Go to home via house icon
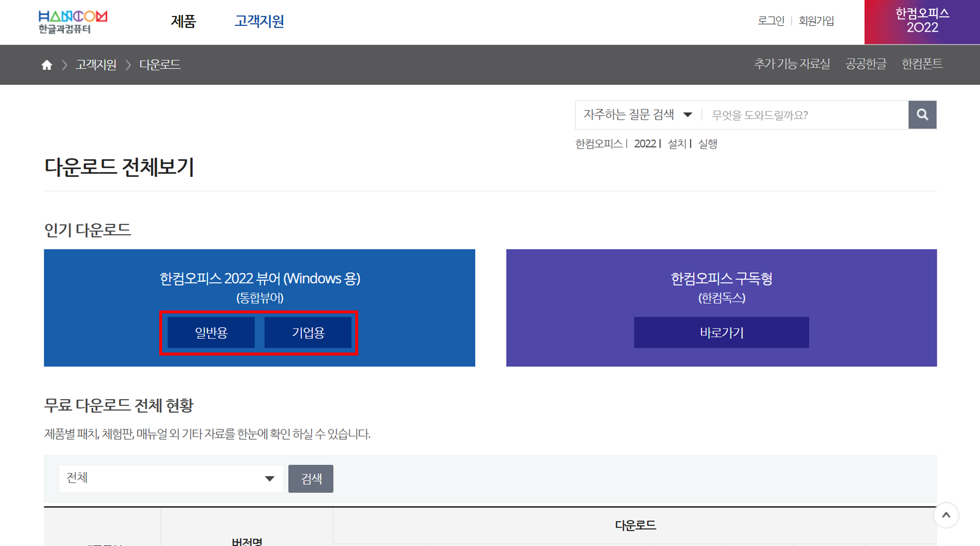The image size is (980, 546). pos(47,65)
